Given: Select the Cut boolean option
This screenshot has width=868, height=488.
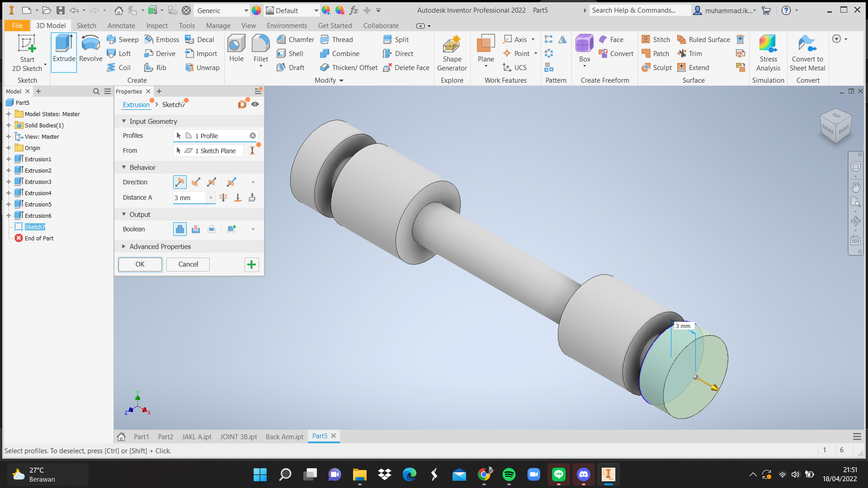Looking at the screenshot, I should (196, 230).
